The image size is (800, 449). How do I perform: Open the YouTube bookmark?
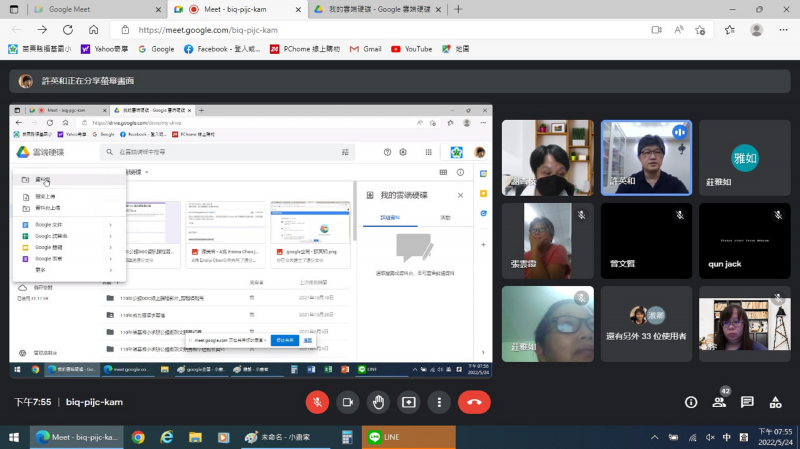tap(412, 48)
